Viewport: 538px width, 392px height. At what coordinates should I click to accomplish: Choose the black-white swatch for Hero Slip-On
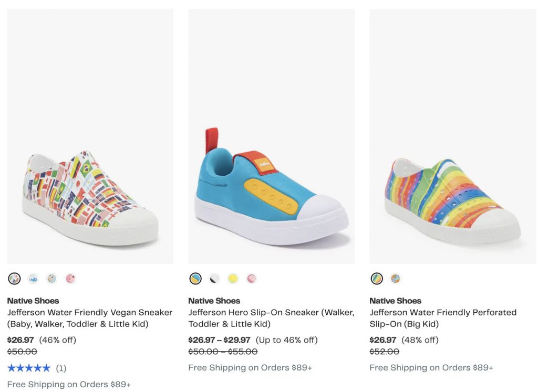[214, 279]
